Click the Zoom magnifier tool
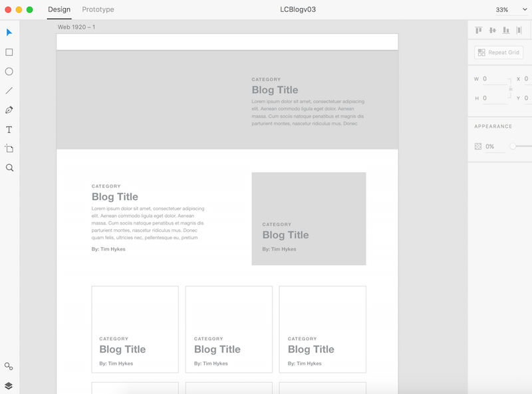532x394 pixels. tap(9, 168)
